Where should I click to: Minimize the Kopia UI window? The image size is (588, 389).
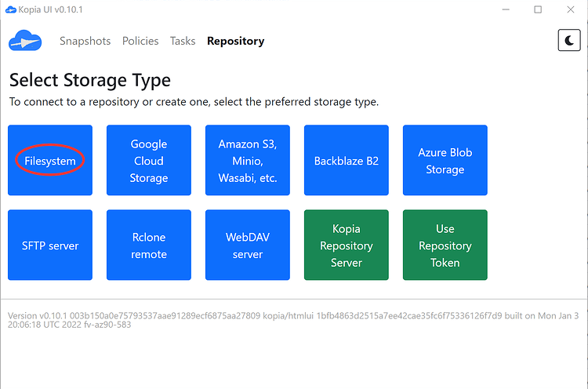pos(501,9)
